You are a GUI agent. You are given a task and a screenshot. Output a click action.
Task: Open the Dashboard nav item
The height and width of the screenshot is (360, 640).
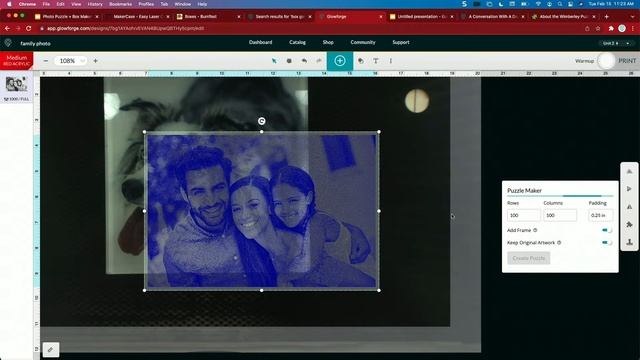click(260, 42)
